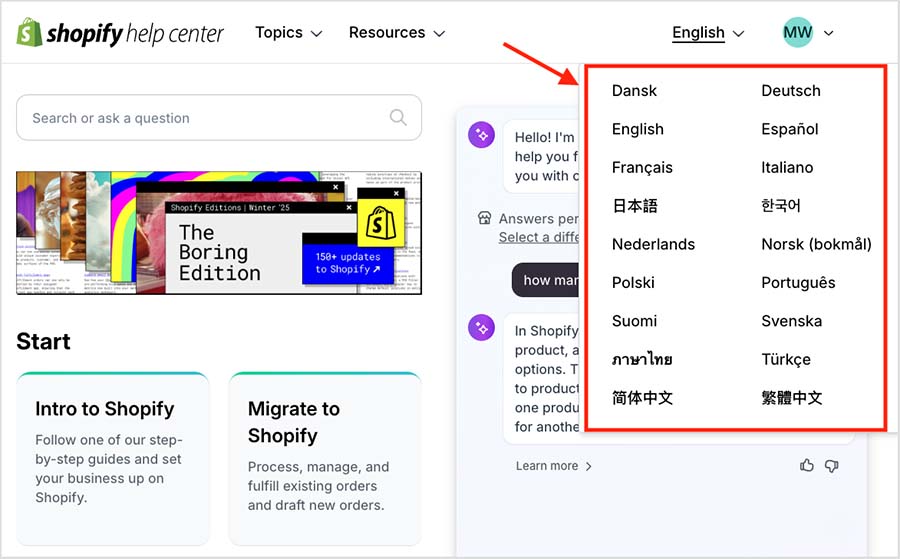900x559 pixels.
Task: Select Suomi language
Action: 634,321
